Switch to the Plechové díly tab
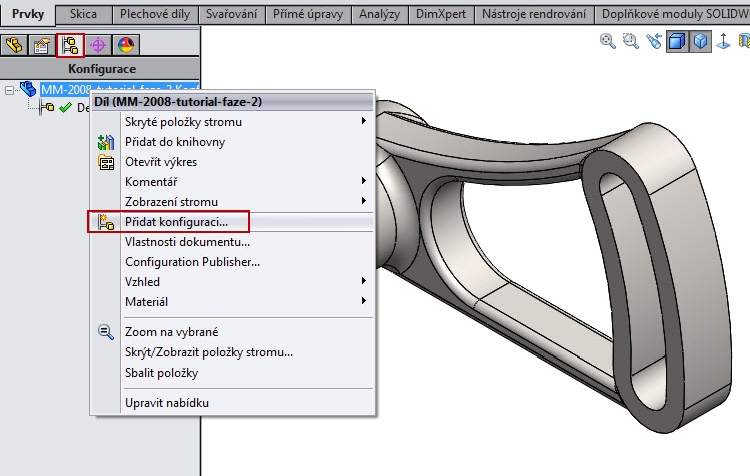The width and height of the screenshot is (750, 476). pyautogui.click(x=155, y=14)
